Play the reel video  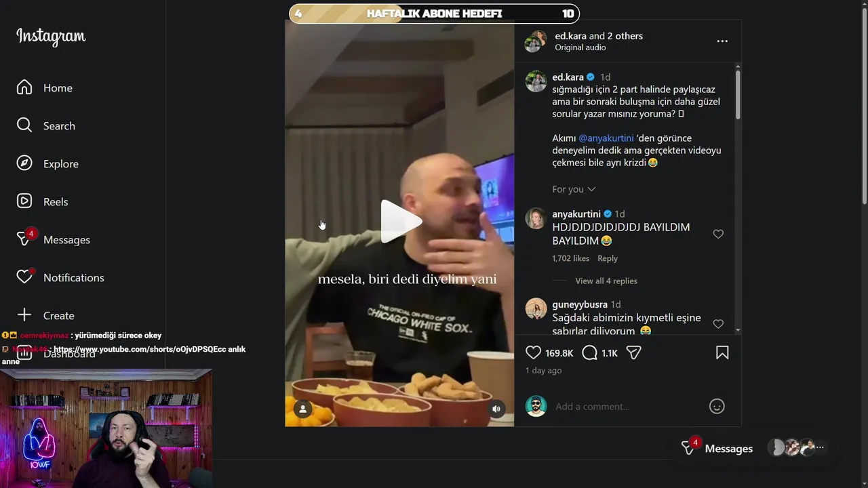[400, 222]
